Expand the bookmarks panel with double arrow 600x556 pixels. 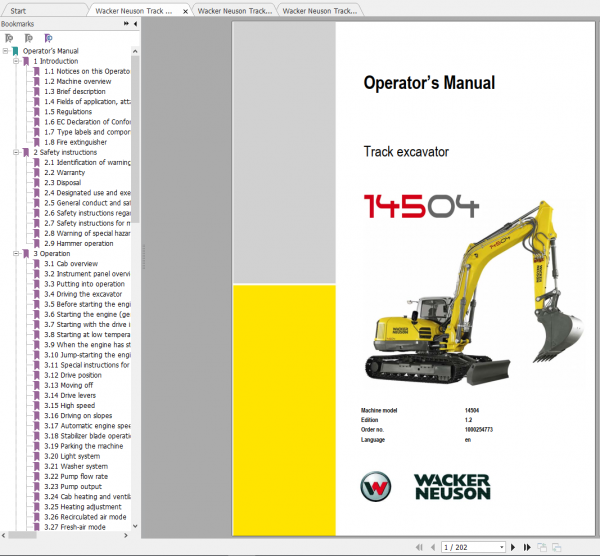click(126, 24)
